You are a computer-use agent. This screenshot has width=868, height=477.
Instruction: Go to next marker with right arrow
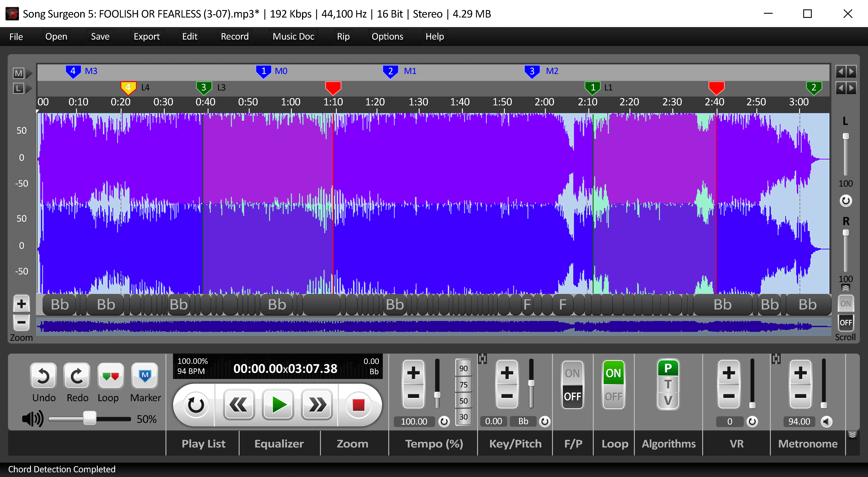[x=851, y=71]
